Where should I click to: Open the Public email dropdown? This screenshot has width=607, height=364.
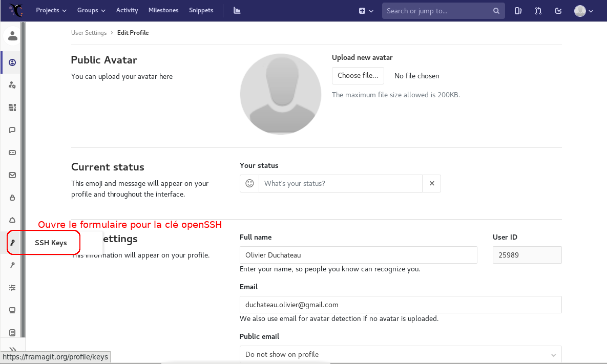(401, 354)
